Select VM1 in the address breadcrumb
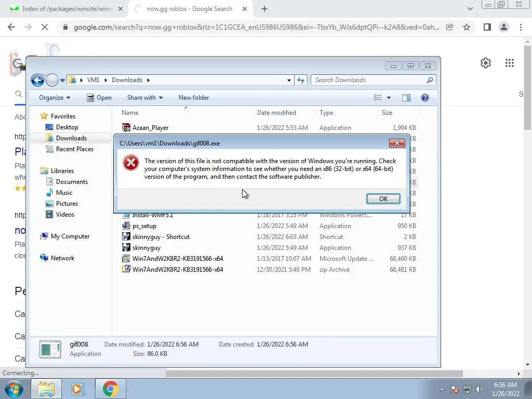Image resolution: width=532 pixels, height=399 pixels. [x=93, y=79]
